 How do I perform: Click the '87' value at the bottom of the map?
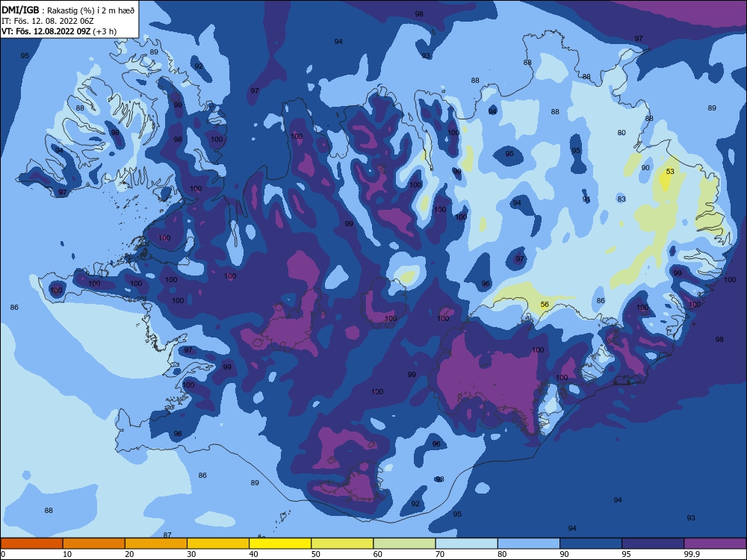(x=167, y=535)
